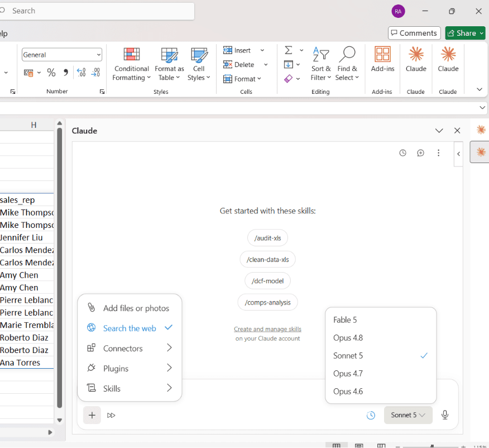This screenshot has width=489, height=448.
Task: Open Create and manage skills link
Action: (267, 329)
